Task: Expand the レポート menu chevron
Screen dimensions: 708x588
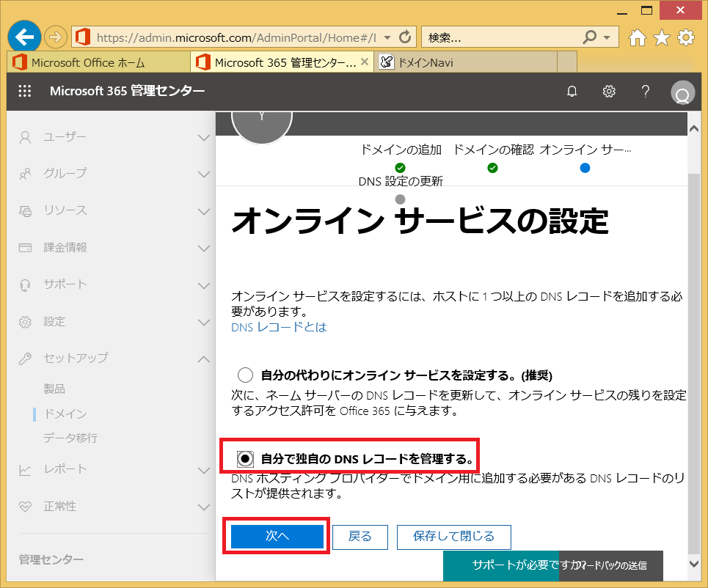Action: (204, 470)
